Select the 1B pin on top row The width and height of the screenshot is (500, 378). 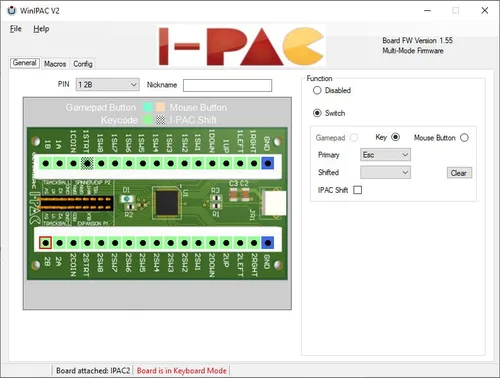(x=46, y=163)
